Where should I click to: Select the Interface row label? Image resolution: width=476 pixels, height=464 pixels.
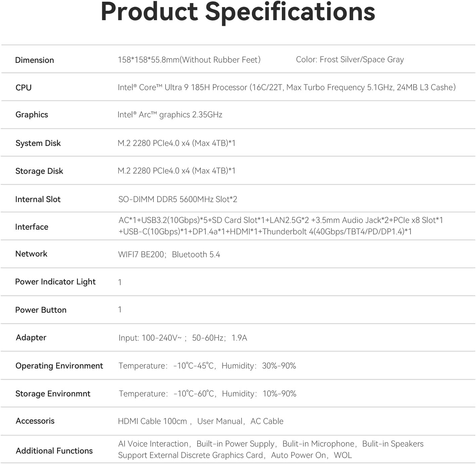tap(32, 227)
